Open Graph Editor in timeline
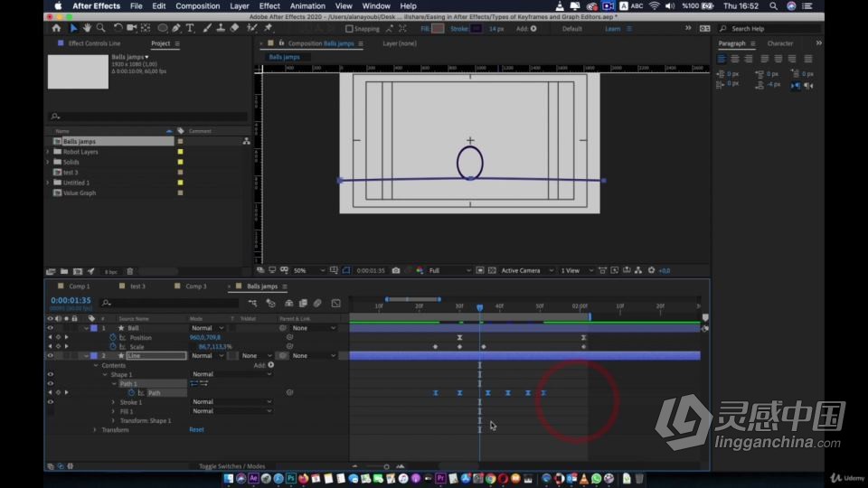This screenshot has width=868, height=488. [336, 304]
